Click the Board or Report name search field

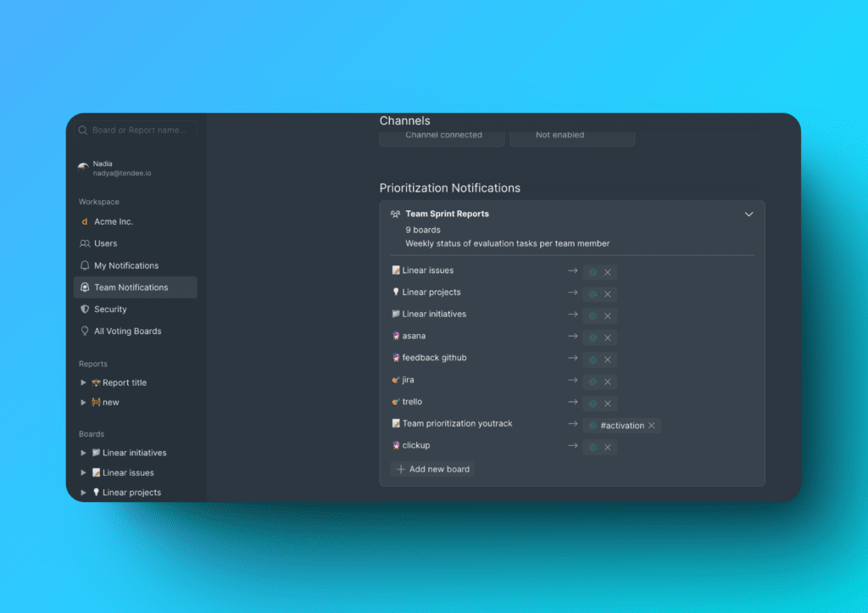click(136, 129)
